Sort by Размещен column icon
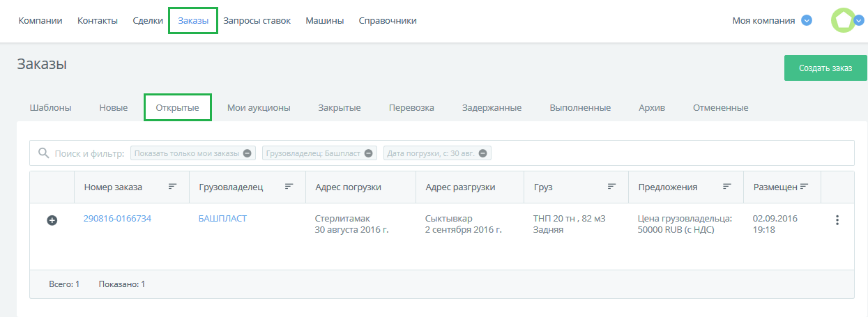868x317 pixels. point(804,187)
